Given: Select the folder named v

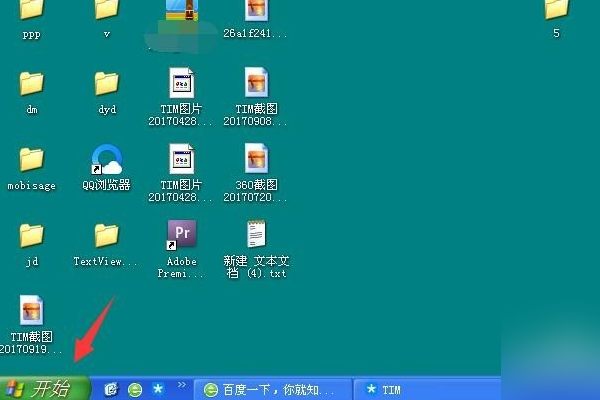Looking at the screenshot, I should tap(107, 9).
